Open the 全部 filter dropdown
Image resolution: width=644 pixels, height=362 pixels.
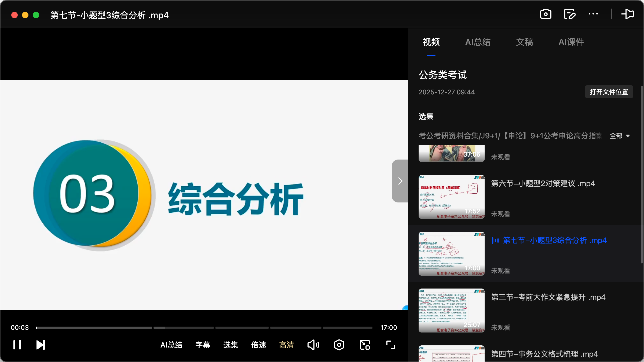point(620,136)
